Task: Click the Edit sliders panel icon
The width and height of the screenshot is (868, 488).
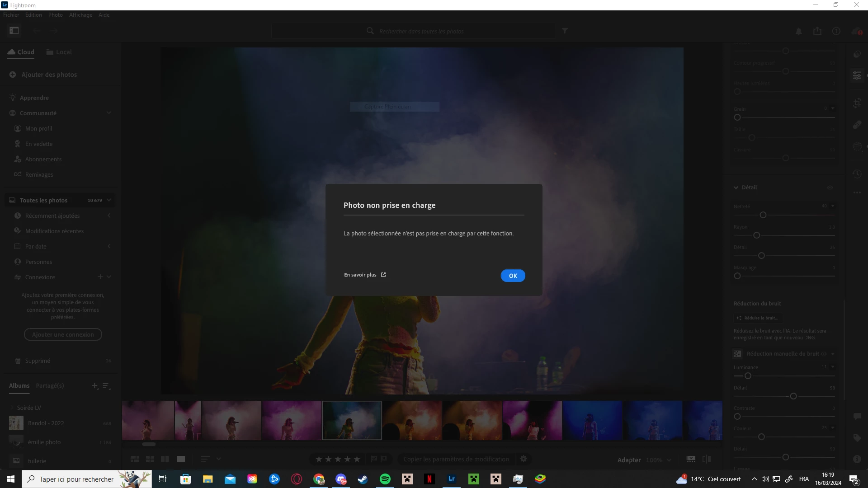Action: pos(857,75)
